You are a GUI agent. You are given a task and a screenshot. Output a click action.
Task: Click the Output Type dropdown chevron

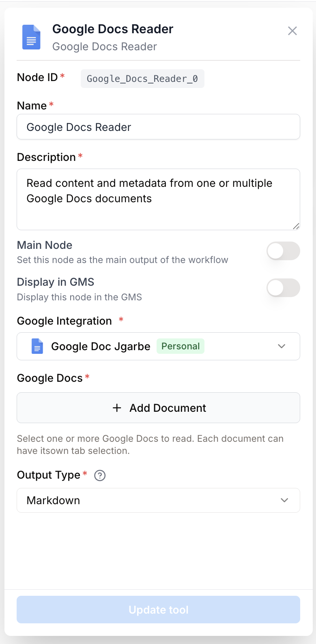pyautogui.click(x=284, y=501)
